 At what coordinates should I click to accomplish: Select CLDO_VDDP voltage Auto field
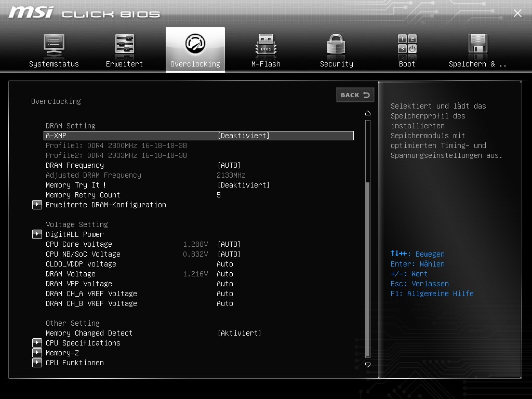point(225,264)
